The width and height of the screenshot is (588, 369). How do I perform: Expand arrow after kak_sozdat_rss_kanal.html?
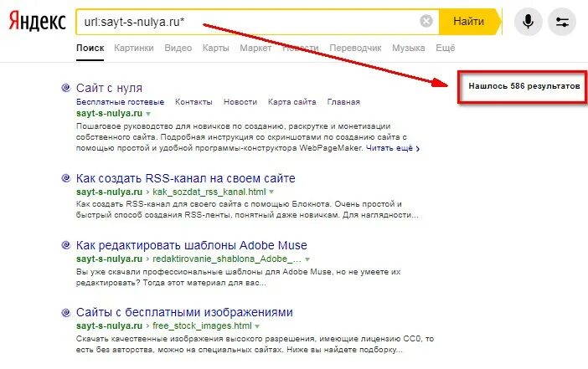pos(271,192)
